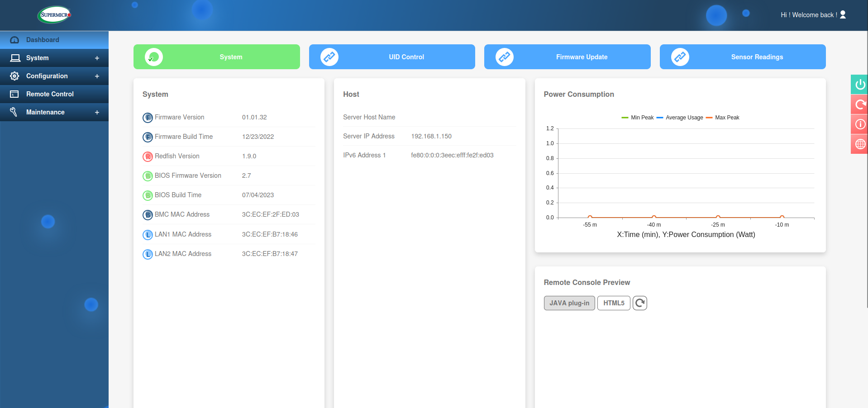Switch to the UID Control tab
868x408 pixels.
pos(391,57)
